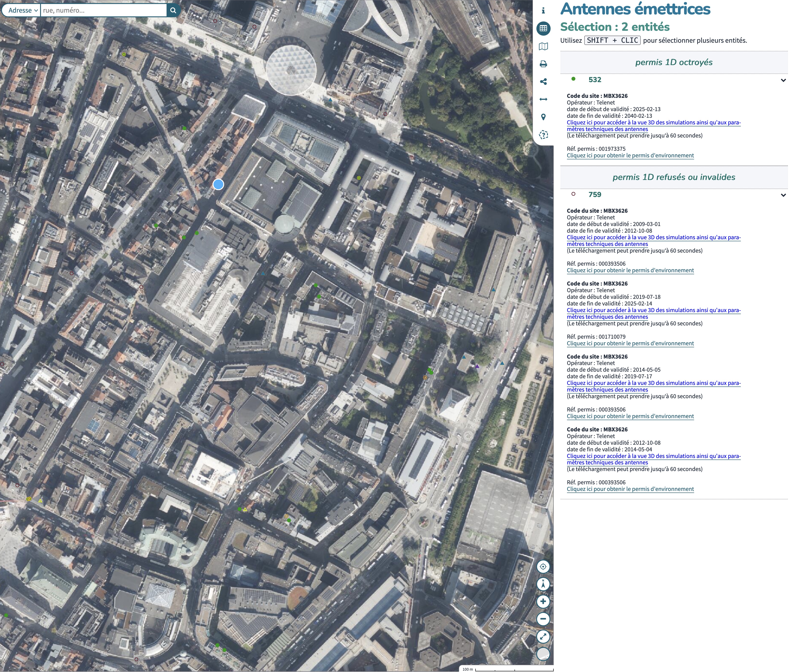Click the location pin marker tool

543,117
